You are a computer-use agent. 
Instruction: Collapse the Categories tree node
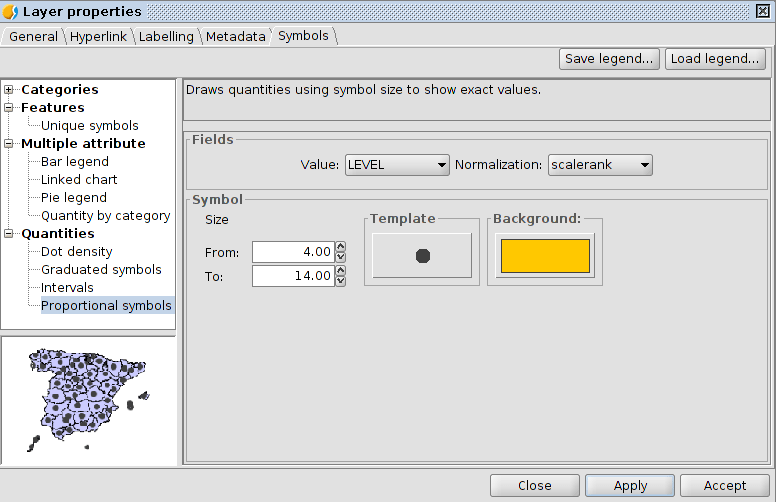(x=9, y=90)
